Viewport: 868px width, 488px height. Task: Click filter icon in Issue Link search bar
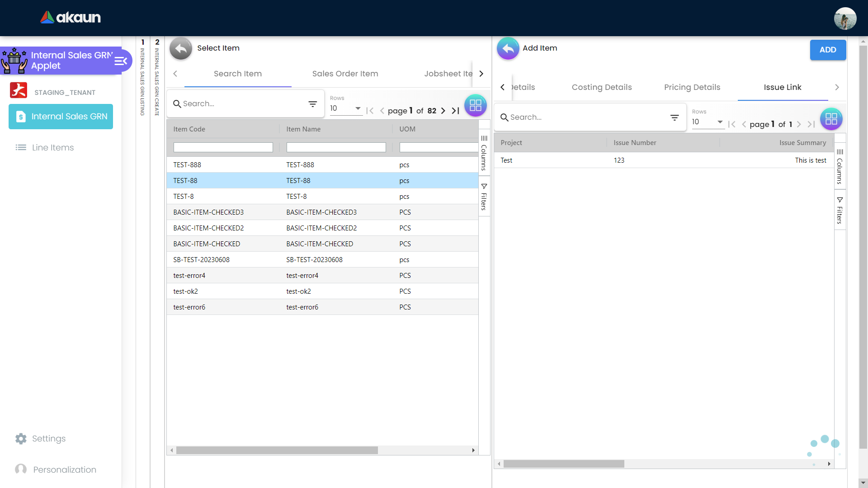point(675,117)
